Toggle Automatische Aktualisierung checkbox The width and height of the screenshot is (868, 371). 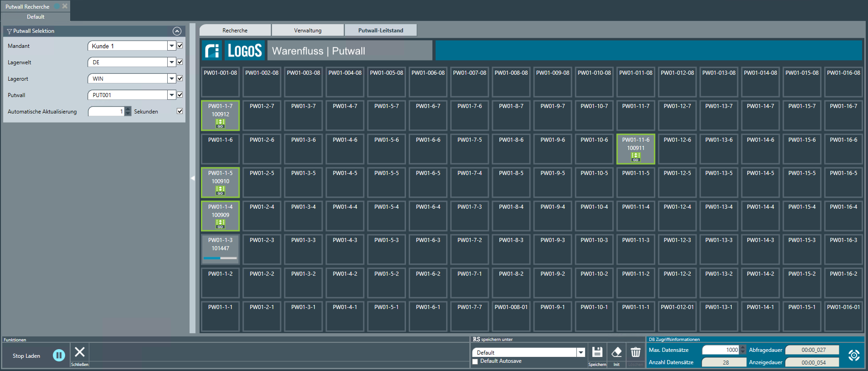point(180,111)
